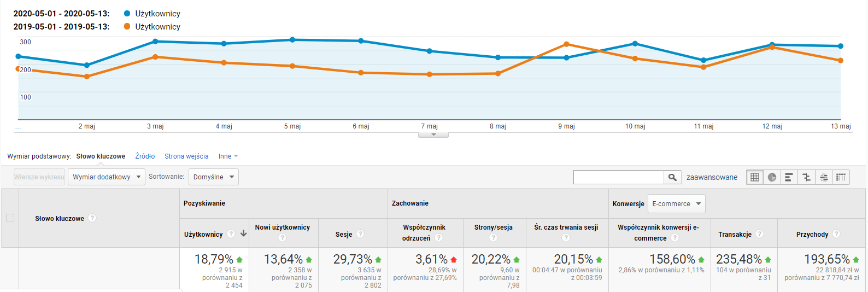This screenshot has height=292, width=868.
Task: Click the table search input field
Action: coord(618,177)
